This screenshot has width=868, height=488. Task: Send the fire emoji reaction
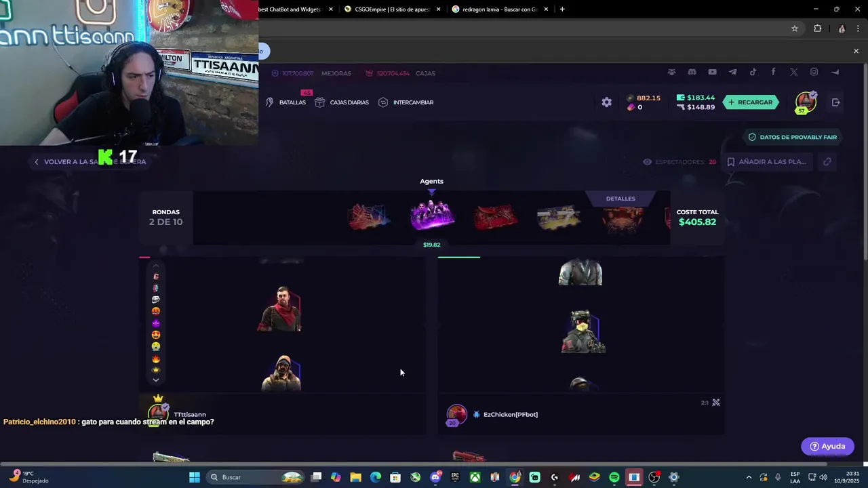(x=156, y=359)
